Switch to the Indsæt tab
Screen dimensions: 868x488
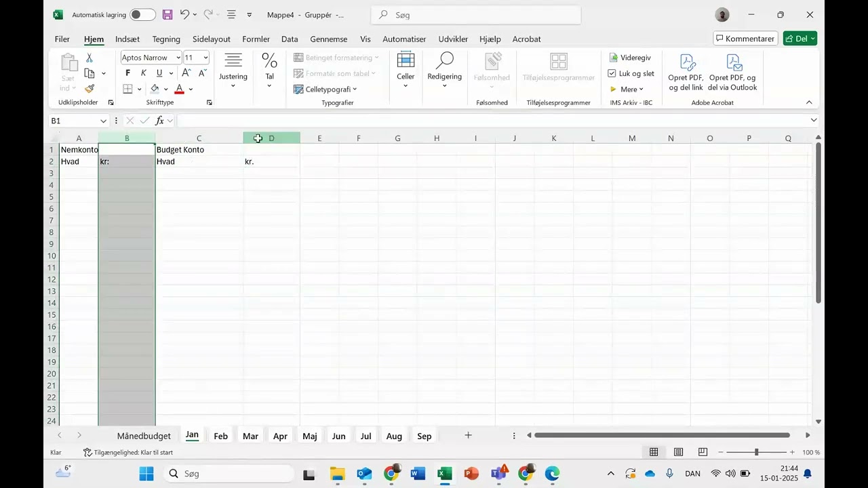[127, 39]
